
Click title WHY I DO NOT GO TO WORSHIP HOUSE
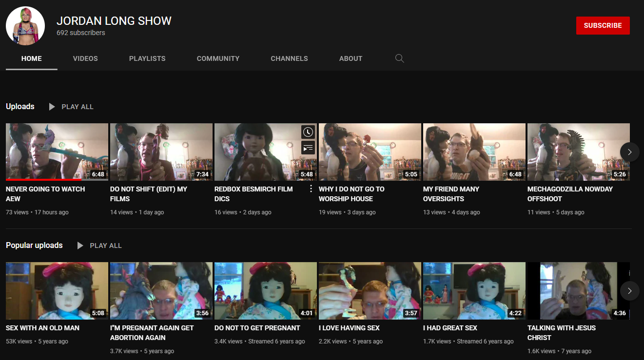click(351, 194)
